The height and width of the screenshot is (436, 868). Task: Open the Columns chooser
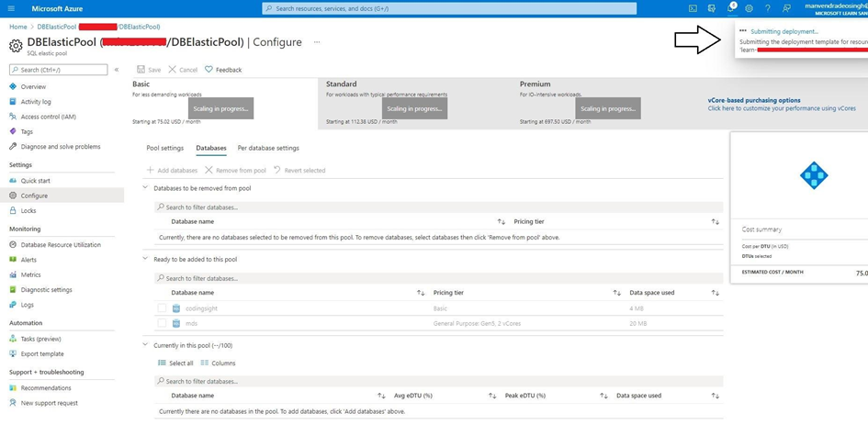click(218, 363)
